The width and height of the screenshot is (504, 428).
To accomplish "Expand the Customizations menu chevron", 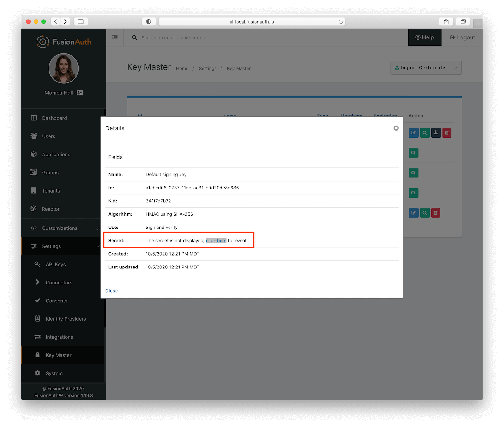I will click(x=97, y=228).
